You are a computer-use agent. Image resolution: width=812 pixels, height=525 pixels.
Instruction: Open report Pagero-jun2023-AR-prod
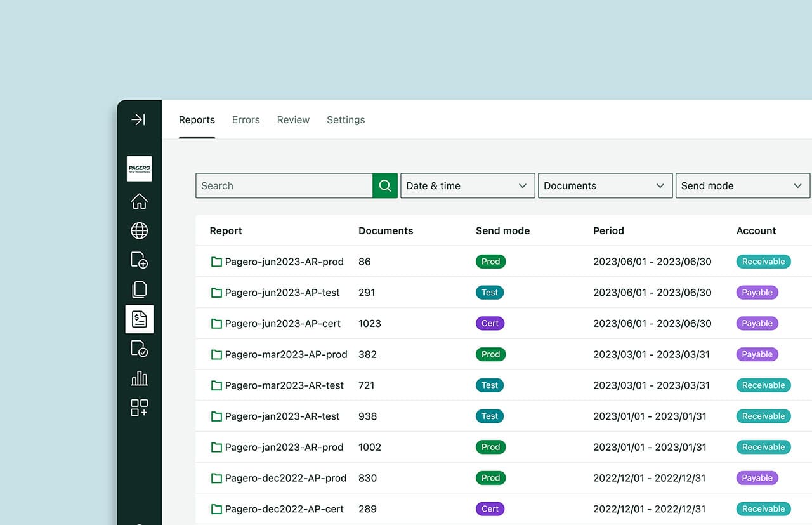coord(284,262)
